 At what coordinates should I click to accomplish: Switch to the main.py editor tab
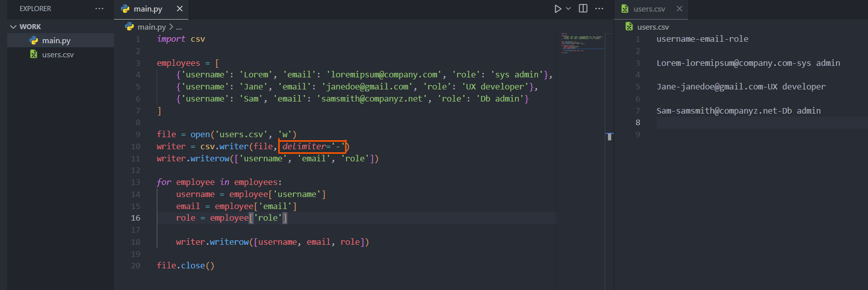click(148, 9)
